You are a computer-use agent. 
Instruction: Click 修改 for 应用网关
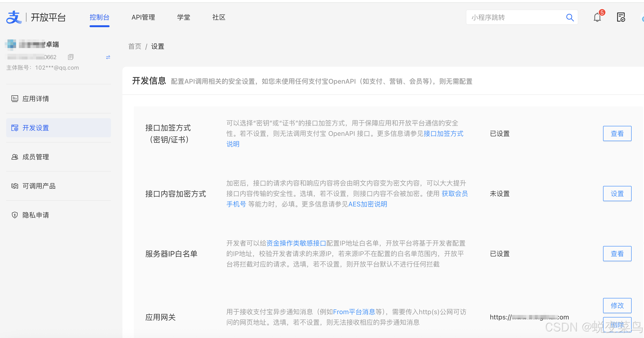617,306
